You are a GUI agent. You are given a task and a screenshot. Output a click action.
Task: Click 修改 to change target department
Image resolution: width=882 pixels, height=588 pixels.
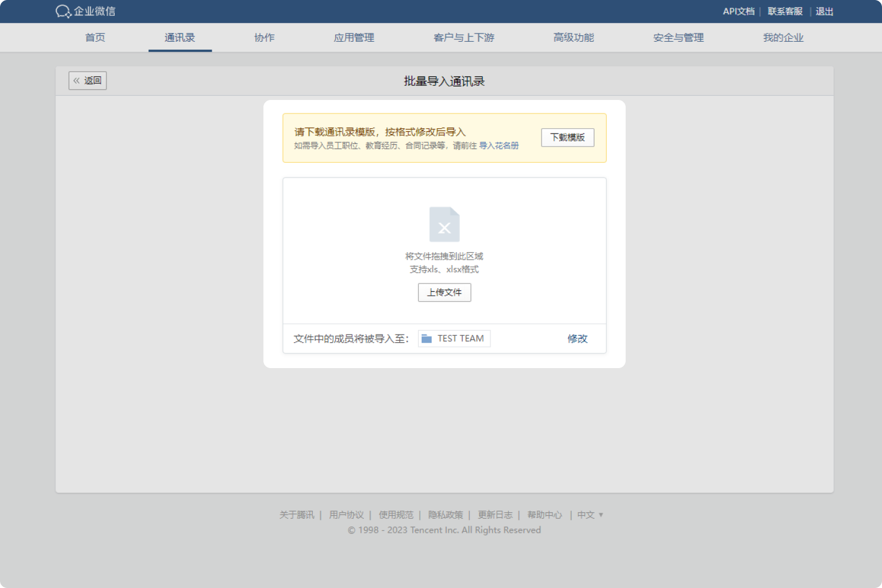tap(577, 339)
